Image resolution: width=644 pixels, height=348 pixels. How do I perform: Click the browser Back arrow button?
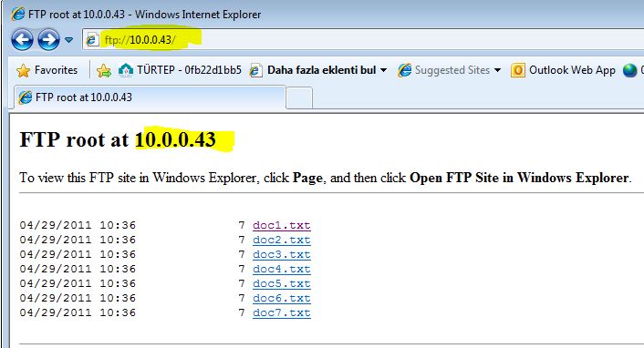pos(22,40)
